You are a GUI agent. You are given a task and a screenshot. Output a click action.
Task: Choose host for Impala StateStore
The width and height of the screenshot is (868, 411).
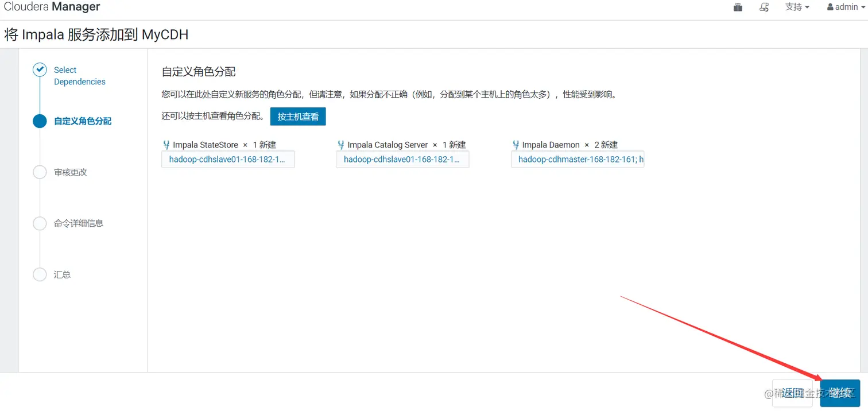(228, 160)
